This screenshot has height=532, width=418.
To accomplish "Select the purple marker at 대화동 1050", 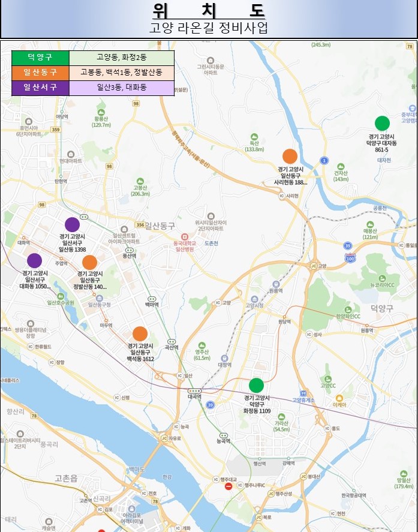I will point(34,261).
